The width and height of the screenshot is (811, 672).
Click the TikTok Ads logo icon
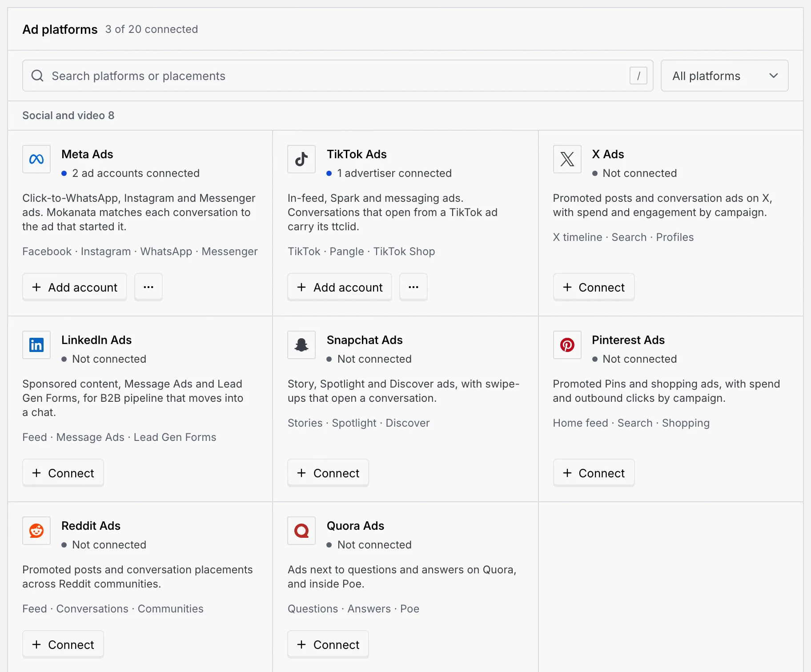301,159
